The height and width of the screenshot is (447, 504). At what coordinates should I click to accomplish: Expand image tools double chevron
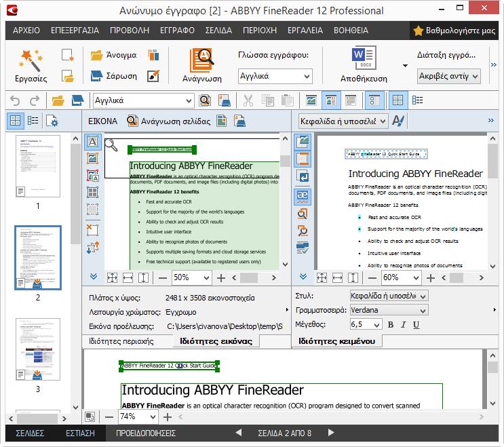coord(94,277)
